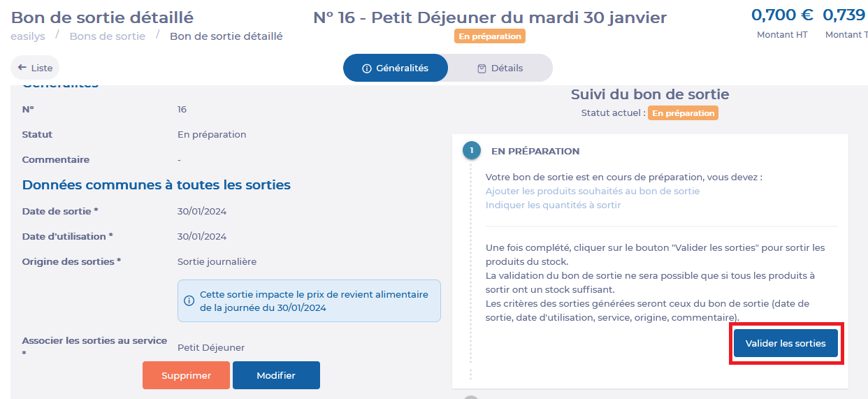The image size is (868, 399).
Task: Navigate to the Bons de sortie breadcrumb
Action: click(108, 36)
